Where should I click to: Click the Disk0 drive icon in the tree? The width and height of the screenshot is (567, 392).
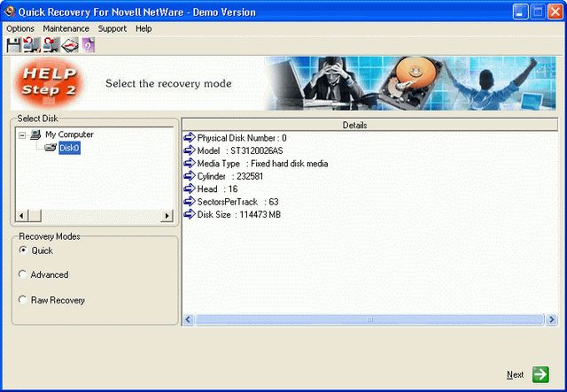(x=50, y=148)
